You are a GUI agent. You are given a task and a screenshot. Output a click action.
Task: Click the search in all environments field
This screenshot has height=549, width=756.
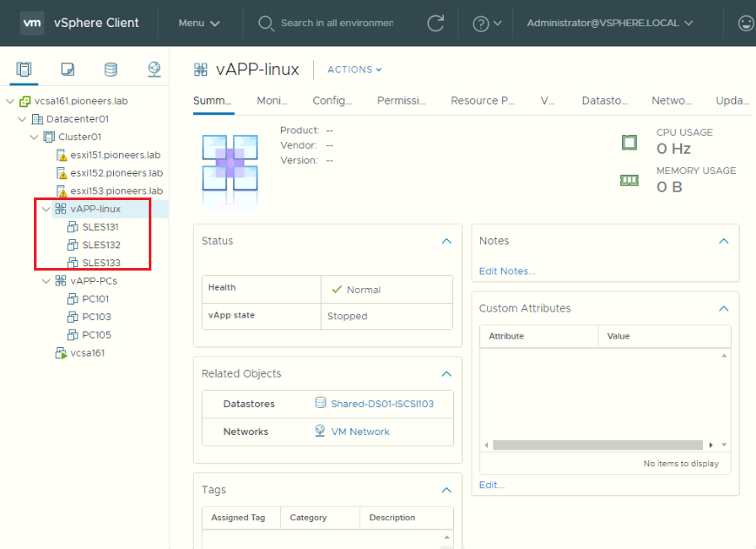(337, 23)
